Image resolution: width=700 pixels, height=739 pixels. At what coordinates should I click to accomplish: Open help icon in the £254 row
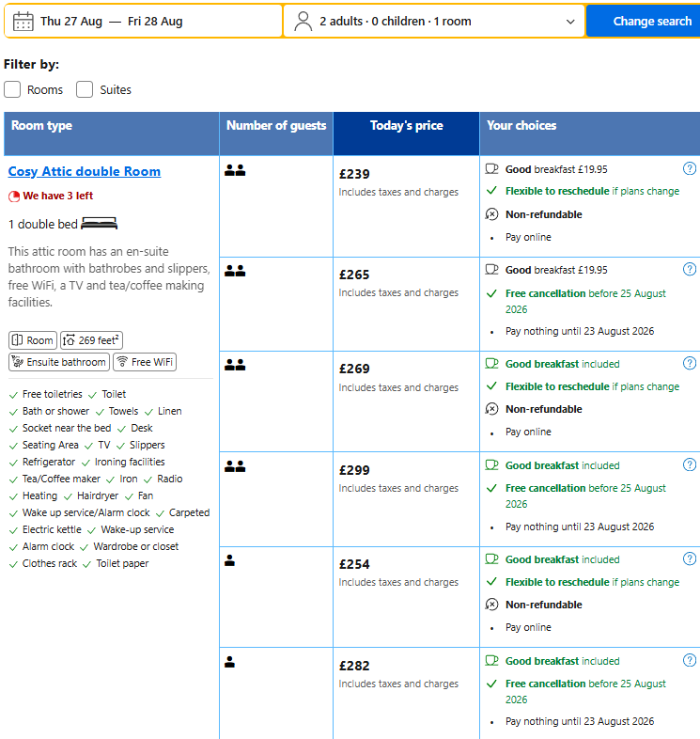689,559
